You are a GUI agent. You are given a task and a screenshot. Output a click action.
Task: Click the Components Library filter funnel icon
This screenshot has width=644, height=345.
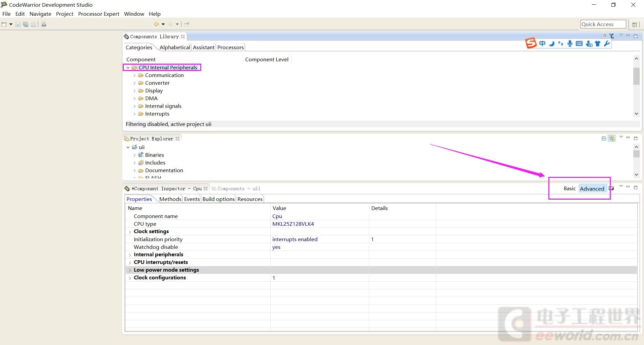pos(612,36)
